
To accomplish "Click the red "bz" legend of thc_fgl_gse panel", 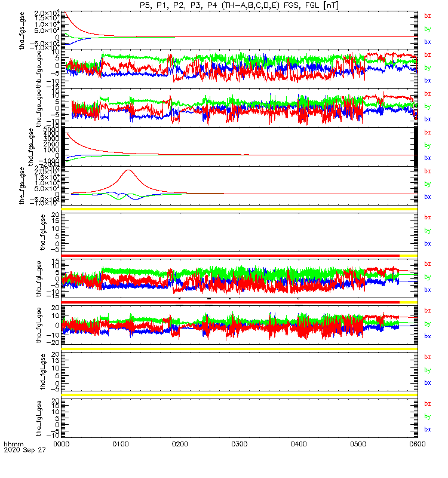I will [428, 310].
